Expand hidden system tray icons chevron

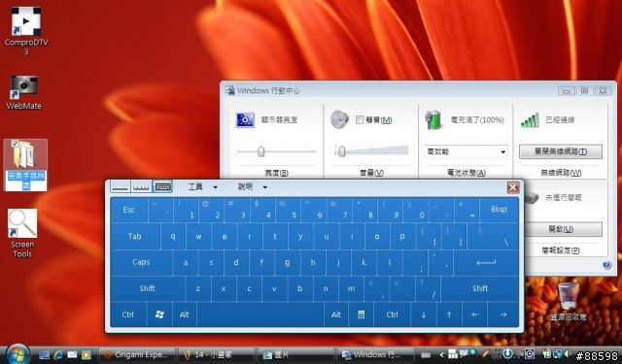point(441,355)
